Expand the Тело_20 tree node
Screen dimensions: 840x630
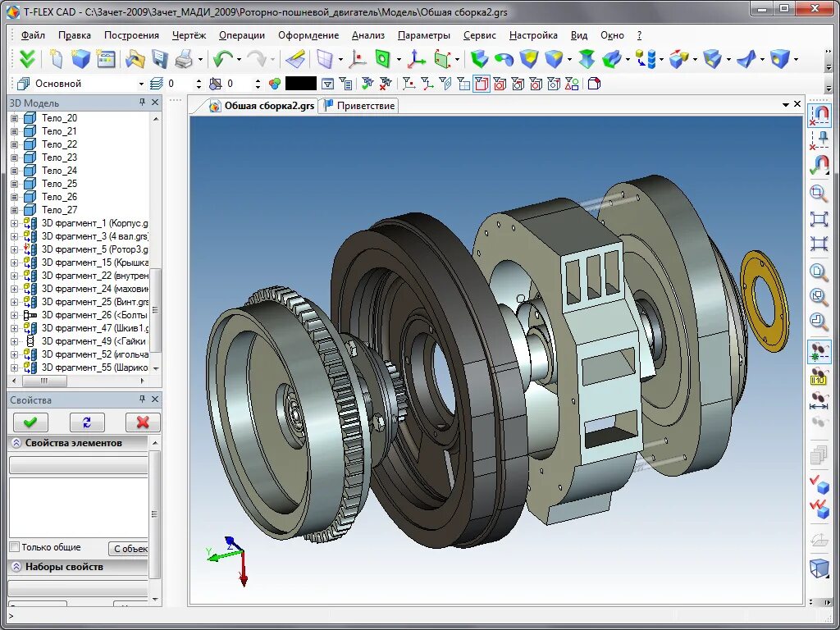[15, 118]
